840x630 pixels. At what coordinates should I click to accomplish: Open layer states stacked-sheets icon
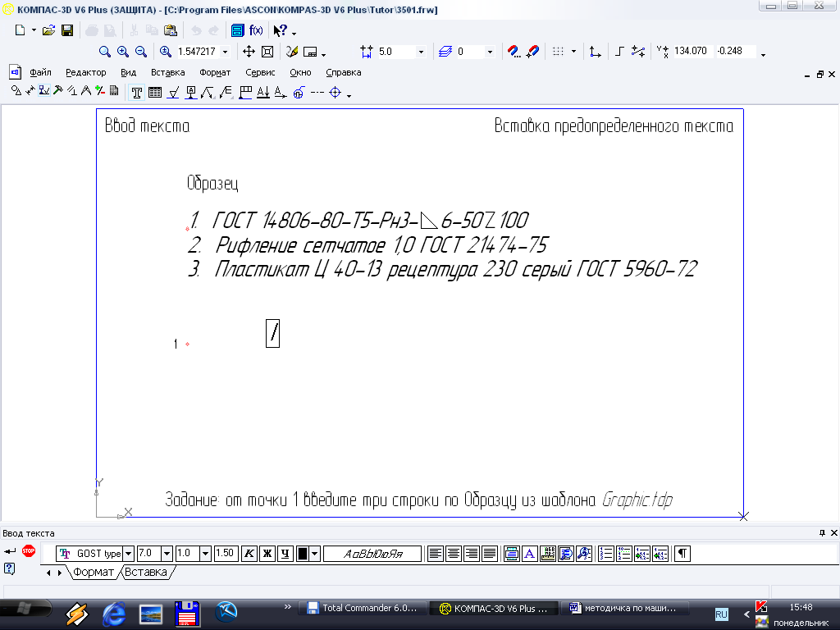[445, 52]
